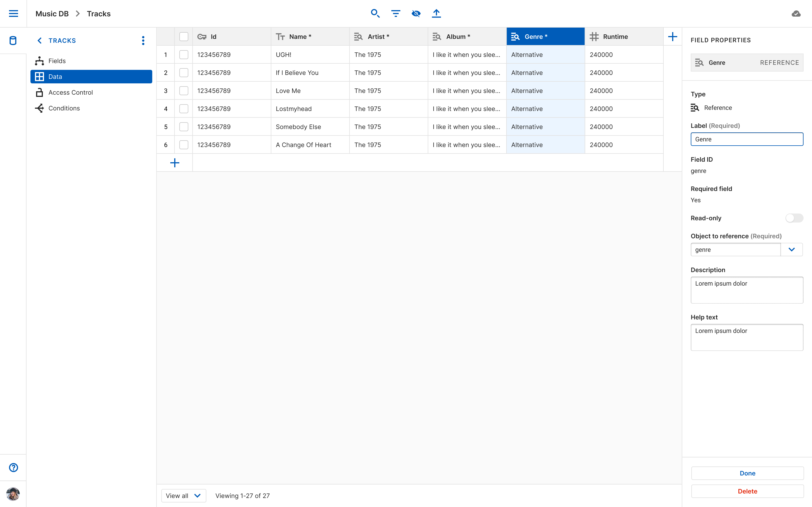Image resolution: width=812 pixels, height=507 pixels.
Task: Open Access Control in the sidebar
Action: (x=70, y=92)
